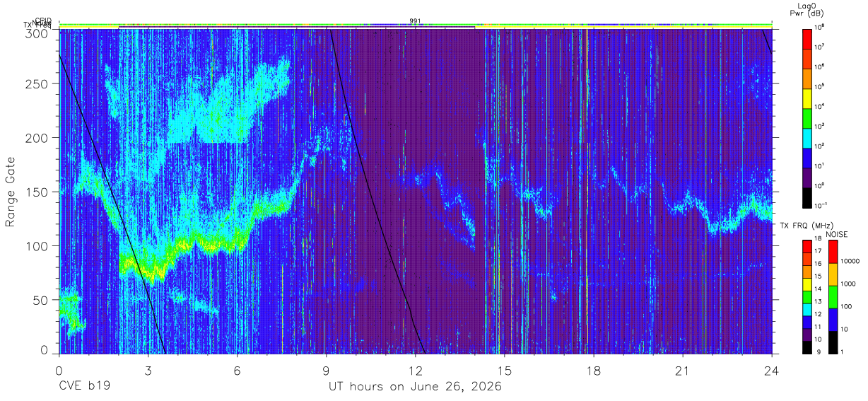Click the 'Range Gate' y-axis label
The height and width of the screenshot is (401, 868).
click(x=11, y=192)
